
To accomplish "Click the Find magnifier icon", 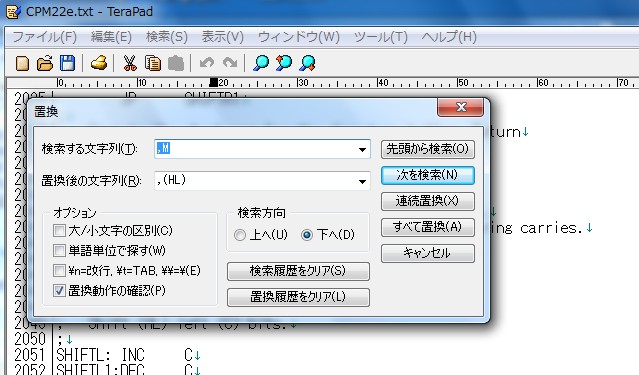I will click(261, 63).
